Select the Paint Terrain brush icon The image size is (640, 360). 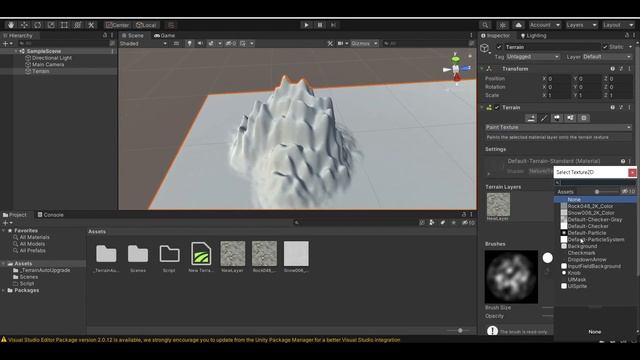544,118
